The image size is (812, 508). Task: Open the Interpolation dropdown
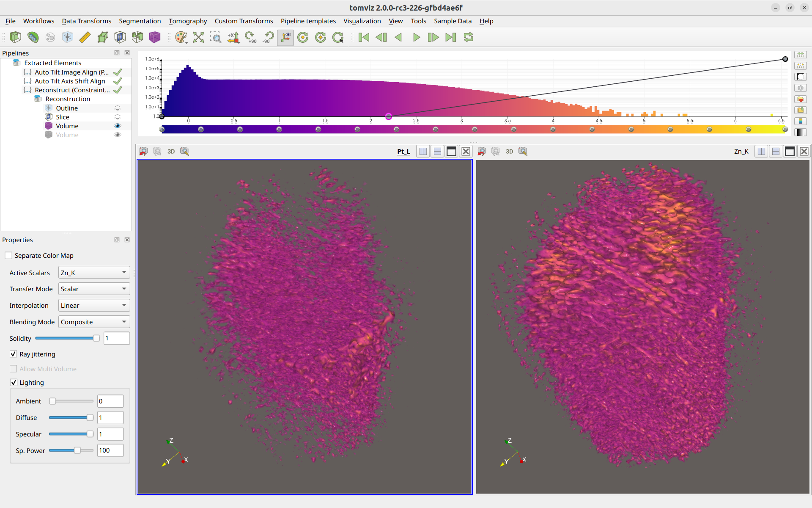point(94,305)
